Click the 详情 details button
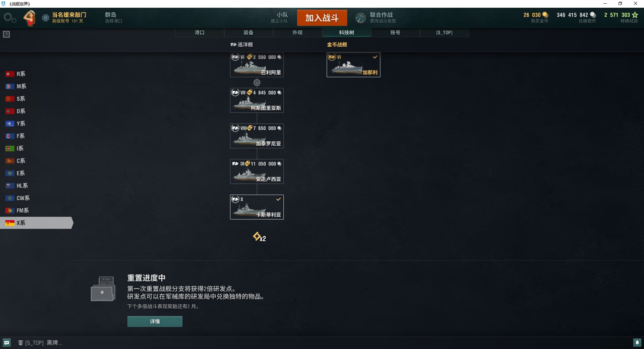644x349 pixels. 155,321
